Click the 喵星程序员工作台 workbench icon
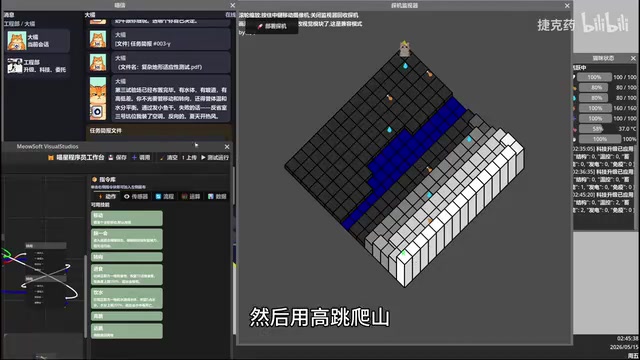This screenshot has width=640, height=360. coord(51,158)
